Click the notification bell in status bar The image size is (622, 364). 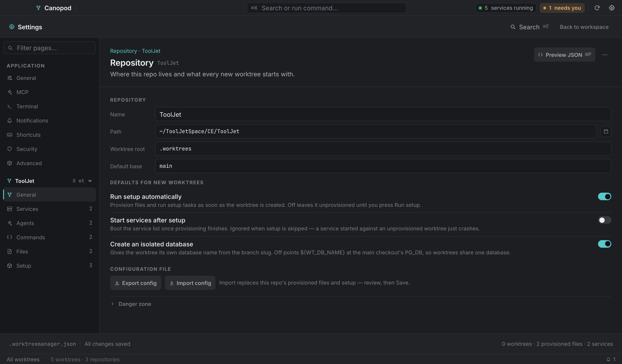tap(608, 359)
